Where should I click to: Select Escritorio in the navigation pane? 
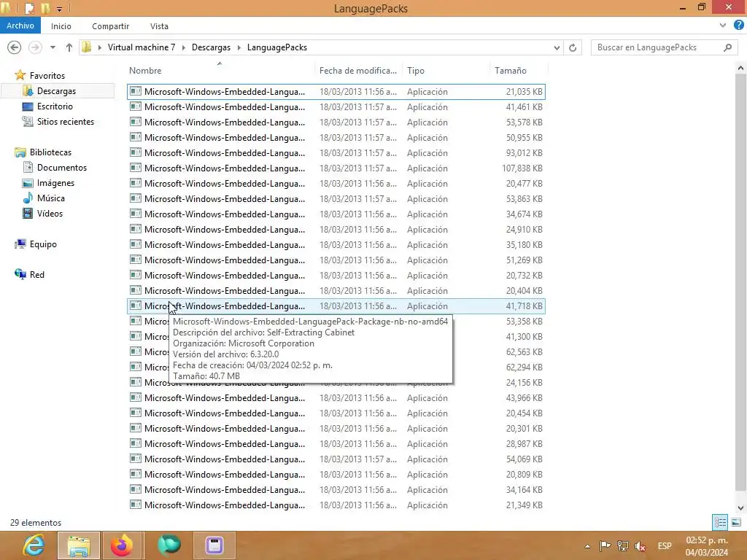(55, 106)
